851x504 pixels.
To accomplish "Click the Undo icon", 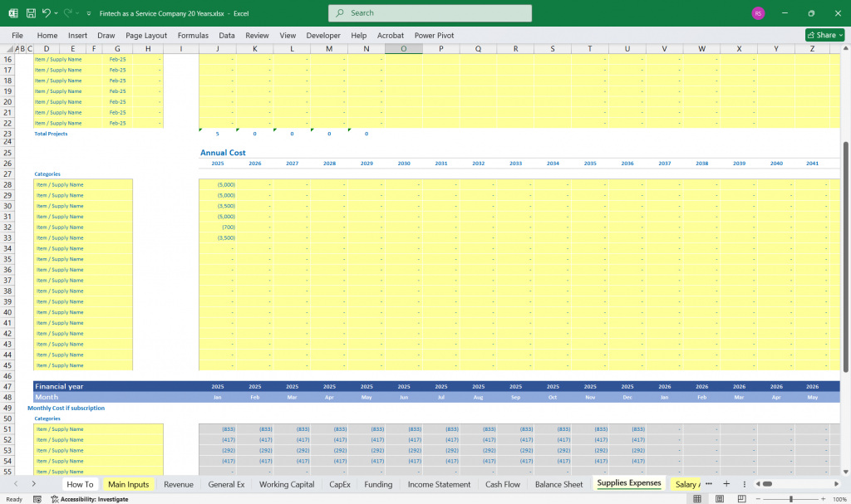I will (x=47, y=13).
